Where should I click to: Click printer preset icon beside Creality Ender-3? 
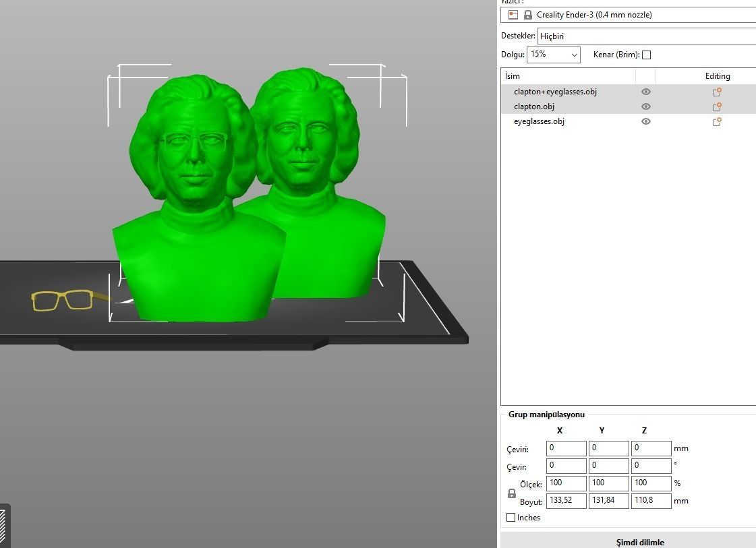click(513, 15)
